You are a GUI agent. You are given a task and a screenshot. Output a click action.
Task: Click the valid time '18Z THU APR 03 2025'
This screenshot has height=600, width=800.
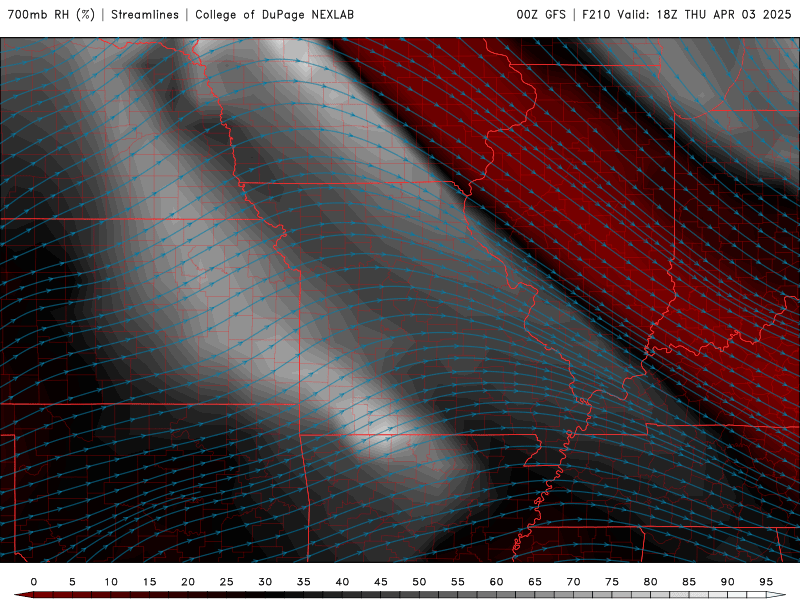(723, 15)
